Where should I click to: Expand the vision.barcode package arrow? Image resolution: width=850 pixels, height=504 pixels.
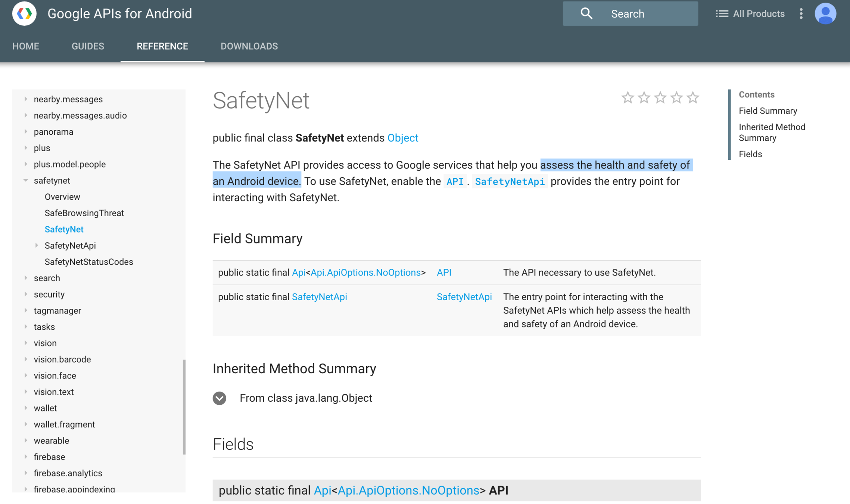click(x=26, y=359)
